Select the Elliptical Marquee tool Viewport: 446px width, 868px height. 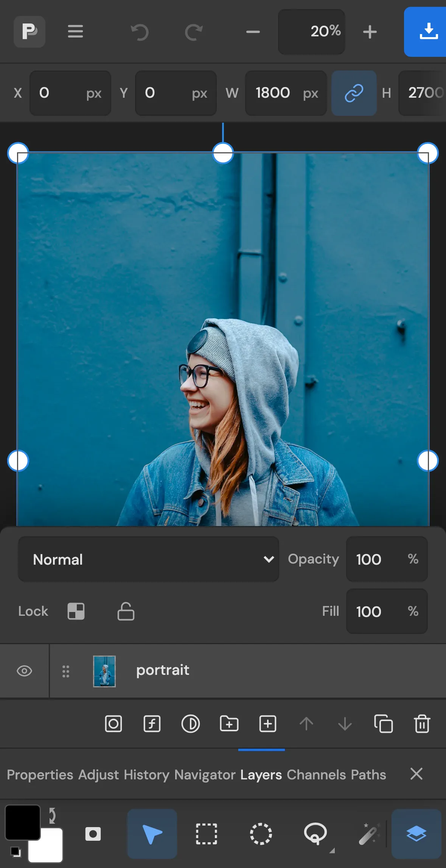pyautogui.click(x=261, y=834)
